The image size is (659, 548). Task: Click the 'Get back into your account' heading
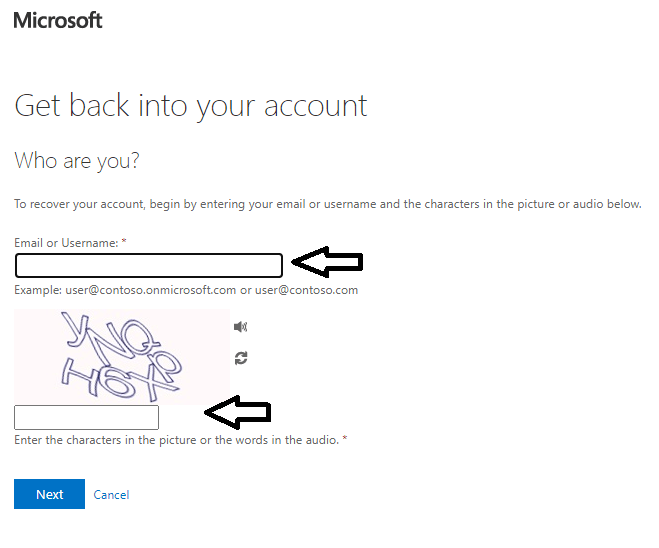[x=191, y=105]
